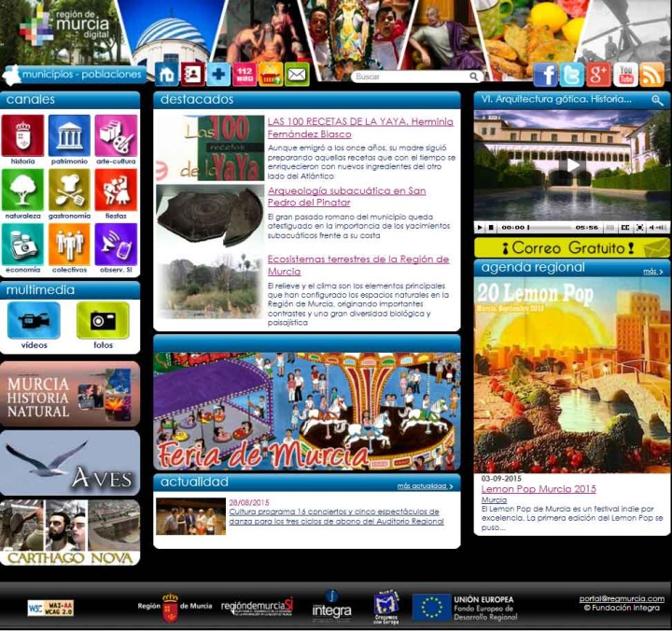Open the green mail envelope icon
This screenshot has height=631, width=672.
coord(297,75)
